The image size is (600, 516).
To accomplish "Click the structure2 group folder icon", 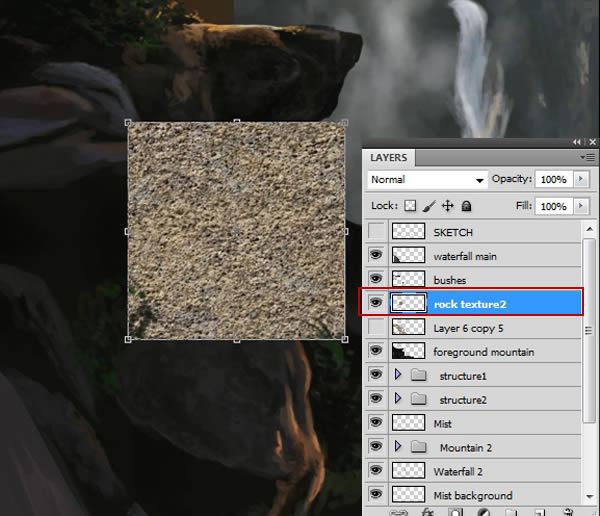I will click(418, 399).
